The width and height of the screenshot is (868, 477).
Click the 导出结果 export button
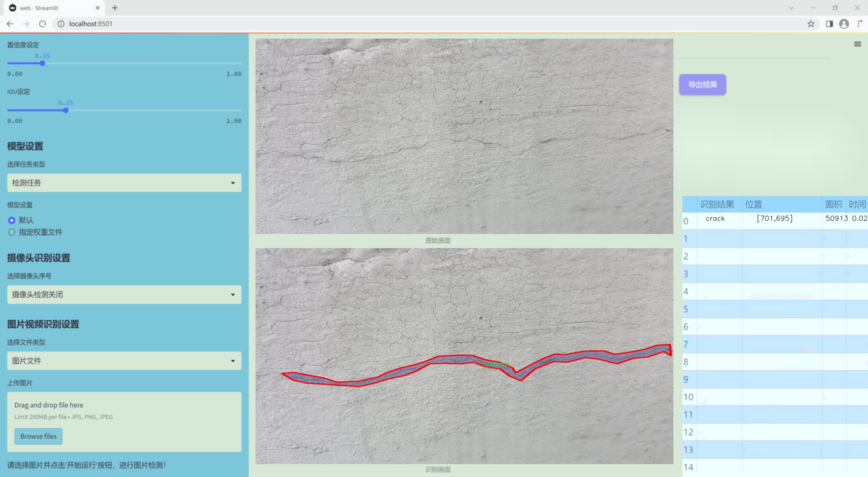coord(702,85)
